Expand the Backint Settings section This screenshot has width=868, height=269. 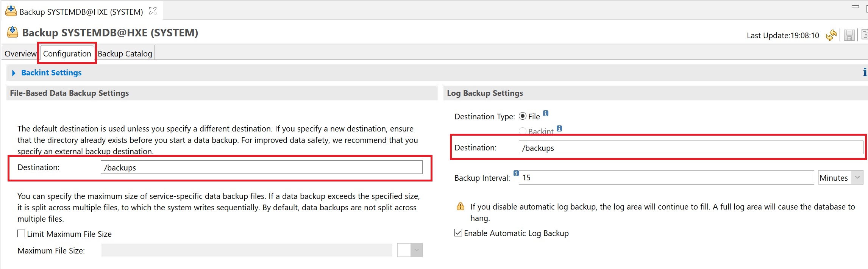click(x=14, y=73)
